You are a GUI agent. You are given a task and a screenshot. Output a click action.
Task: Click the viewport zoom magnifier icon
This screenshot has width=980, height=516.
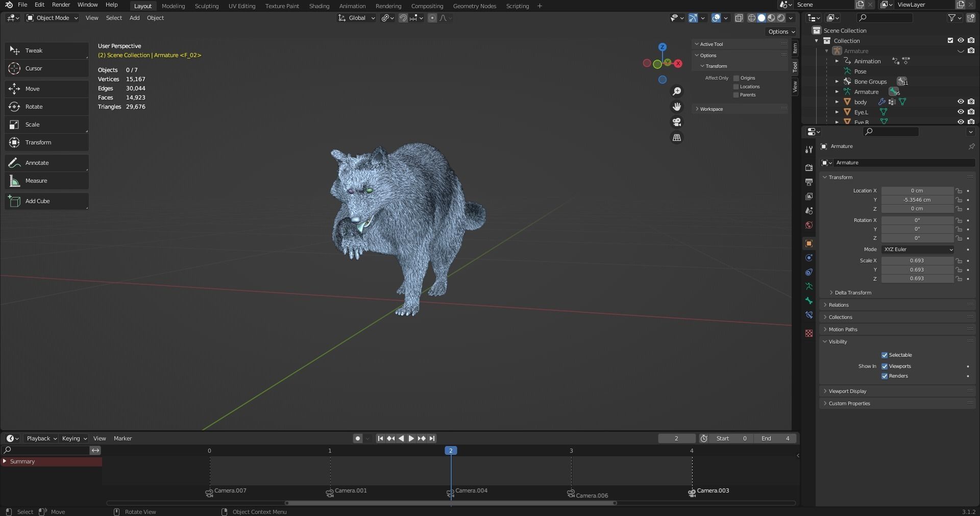point(677,91)
